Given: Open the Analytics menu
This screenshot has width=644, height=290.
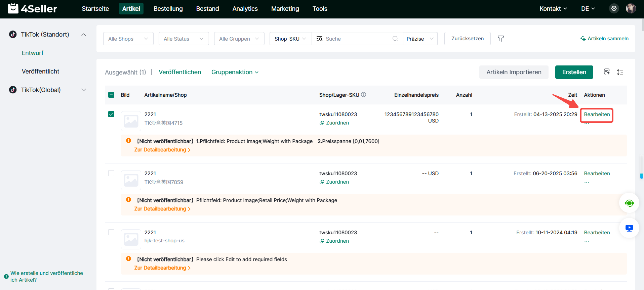Looking at the screenshot, I should [245, 9].
